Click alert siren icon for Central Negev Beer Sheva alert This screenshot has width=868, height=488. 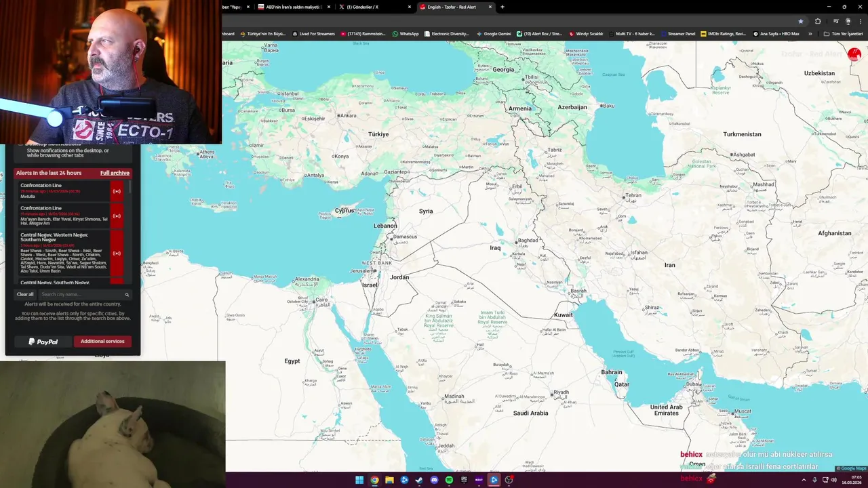click(117, 253)
